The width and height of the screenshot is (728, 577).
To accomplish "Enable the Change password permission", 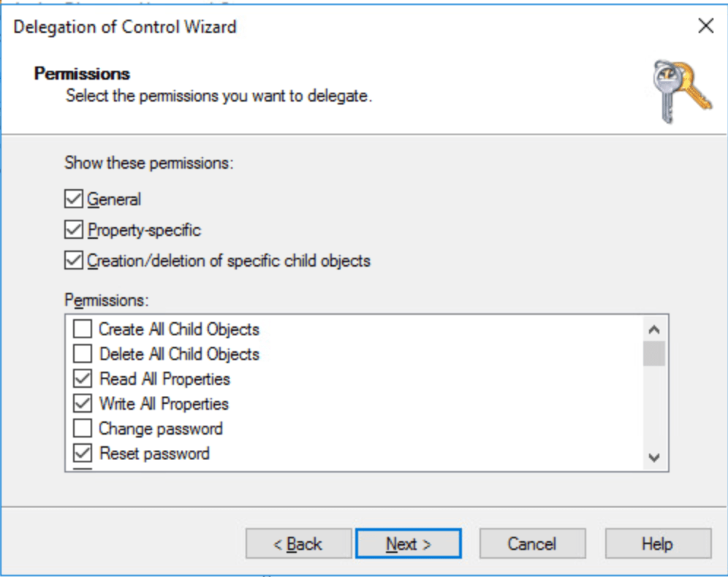I will pyautogui.click(x=83, y=429).
